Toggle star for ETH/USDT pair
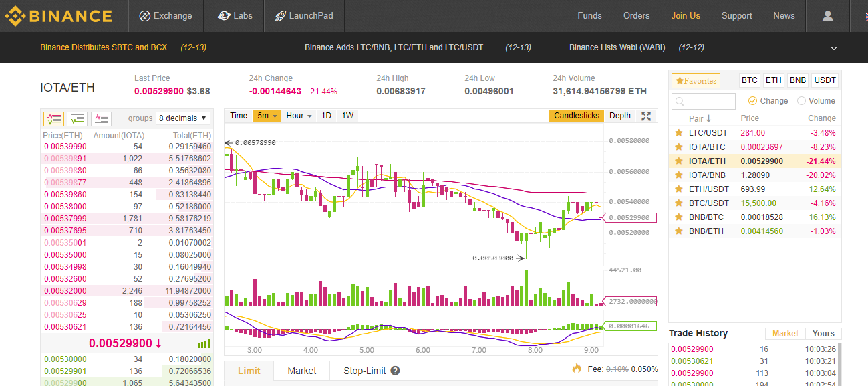This screenshot has height=386, width=868. click(x=679, y=189)
